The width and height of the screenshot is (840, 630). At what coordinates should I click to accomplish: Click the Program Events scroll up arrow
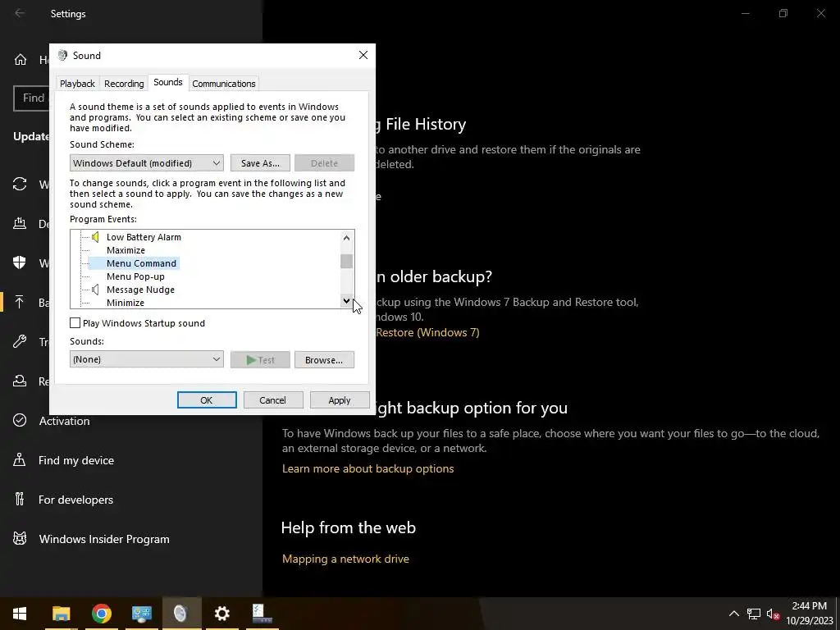[x=347, y=238]
